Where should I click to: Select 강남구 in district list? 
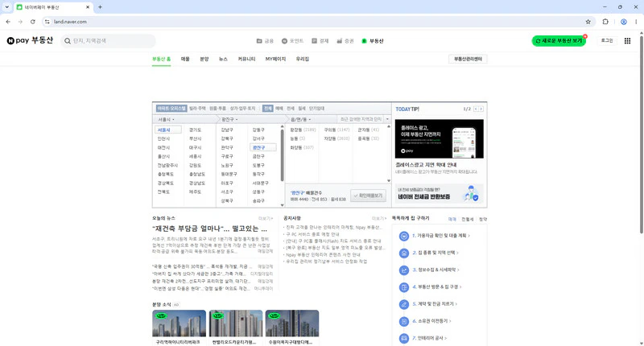(227, 130)
